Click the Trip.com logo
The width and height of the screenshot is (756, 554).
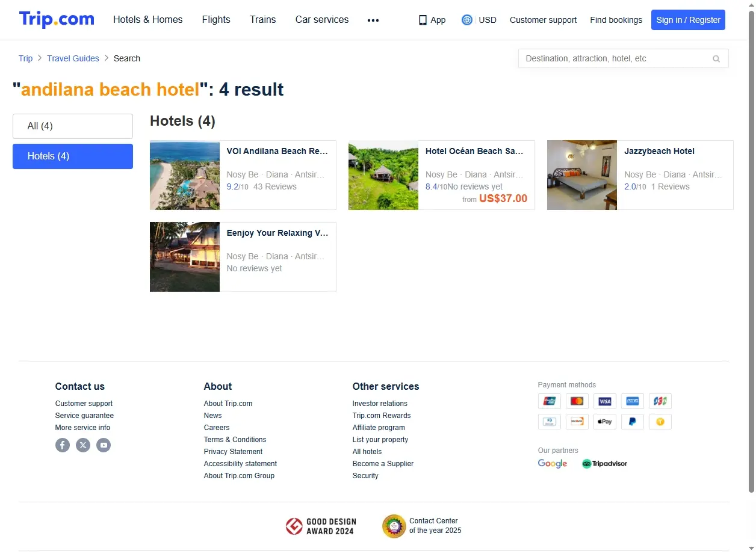[x=57, y=19]
